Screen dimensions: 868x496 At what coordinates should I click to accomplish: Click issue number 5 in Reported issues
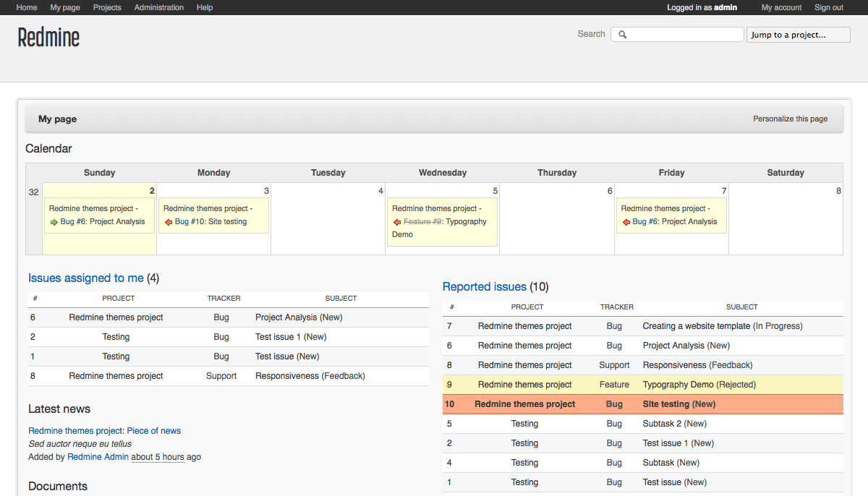(x=449, y=424)
